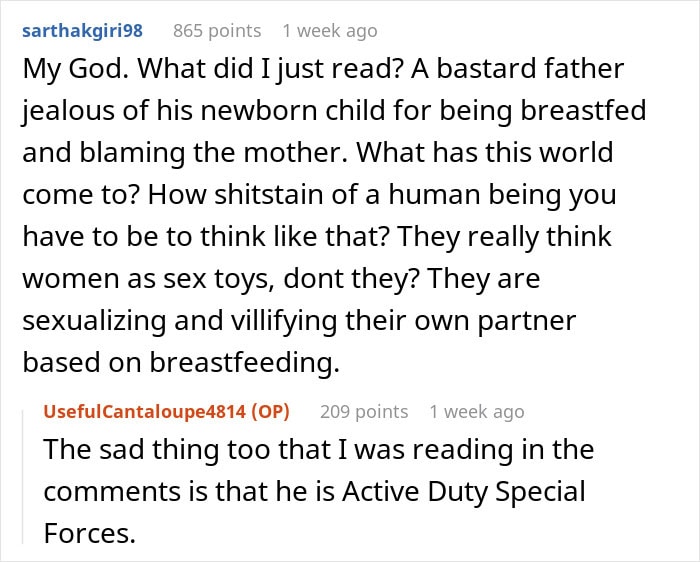Open UsefulCantaloupe4814's user profile
This screenshot has width=700, height=562.
click(145, 411)
